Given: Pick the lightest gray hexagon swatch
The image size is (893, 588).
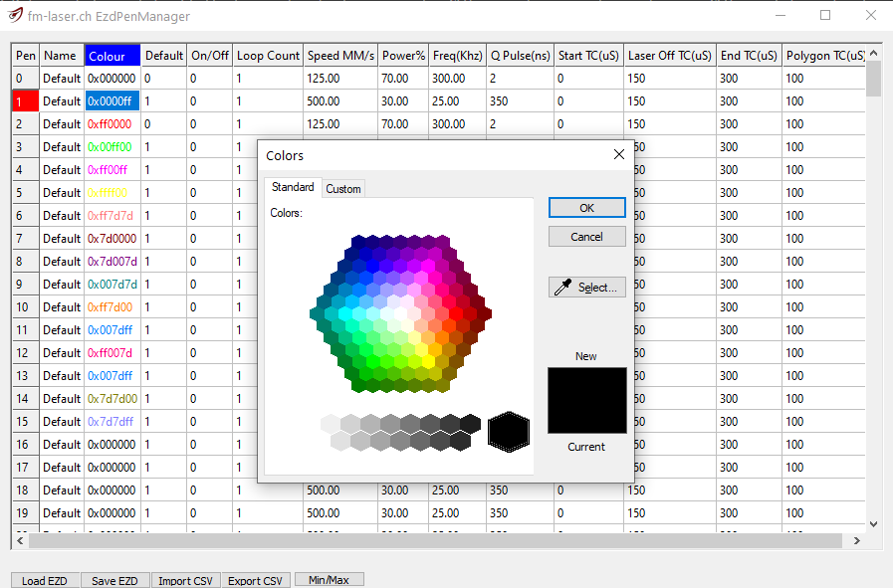Looking at the screenshot, I should (x=331, y=424).
